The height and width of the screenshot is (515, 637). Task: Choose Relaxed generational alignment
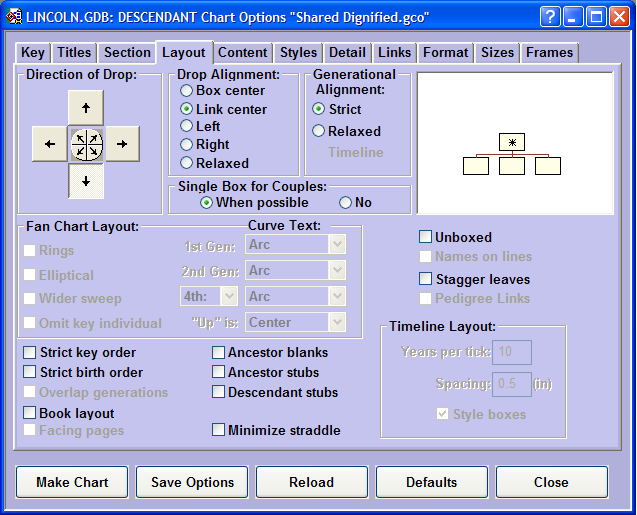319,131
